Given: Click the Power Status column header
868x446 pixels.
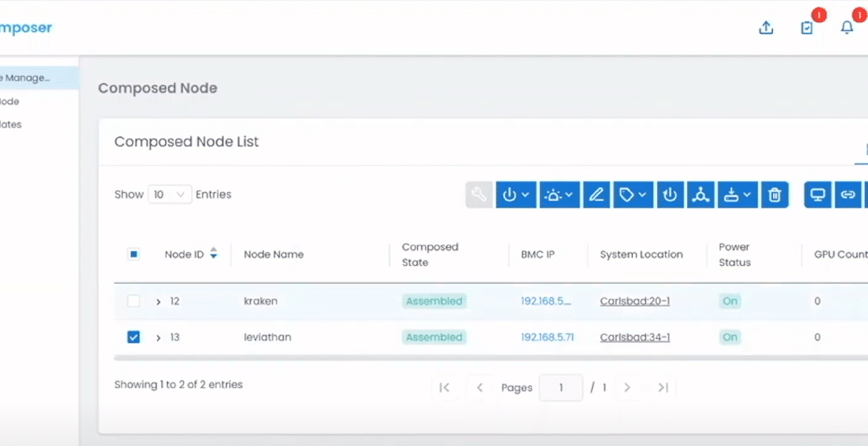Looking at the screenshot, I should 734,255.
